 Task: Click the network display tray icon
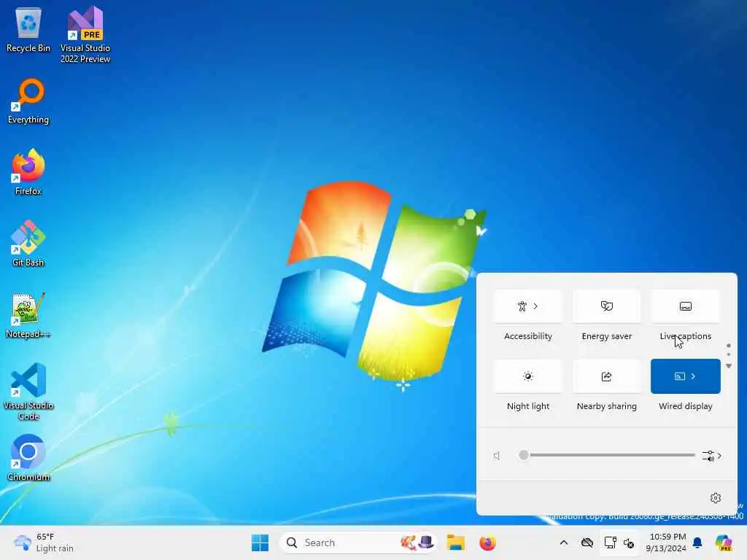(610, 542)
